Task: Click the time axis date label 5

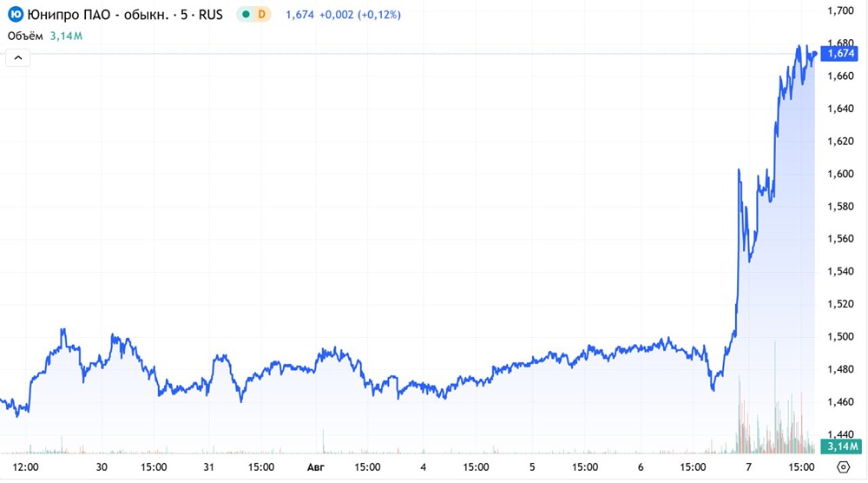Action: [x=532, y=467]
